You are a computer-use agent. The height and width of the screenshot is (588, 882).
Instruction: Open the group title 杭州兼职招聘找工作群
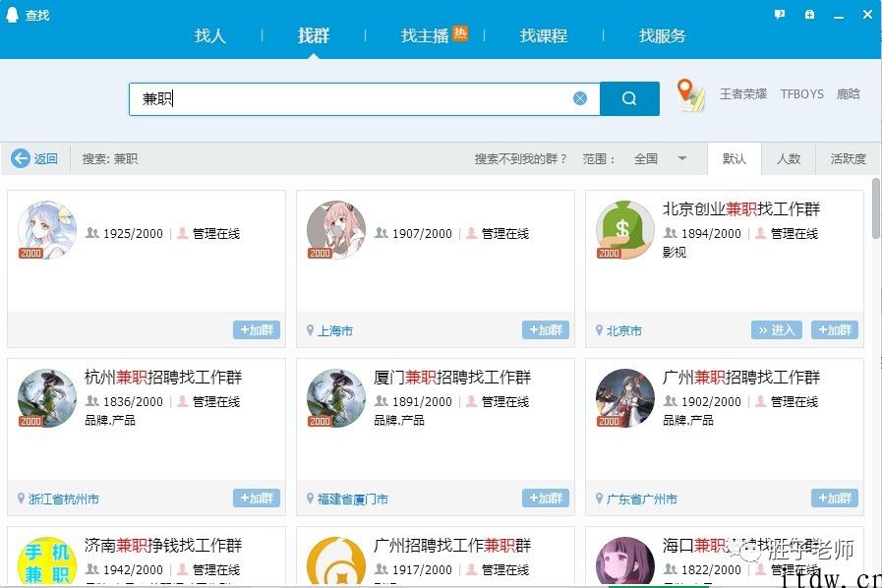pos(163,377)
